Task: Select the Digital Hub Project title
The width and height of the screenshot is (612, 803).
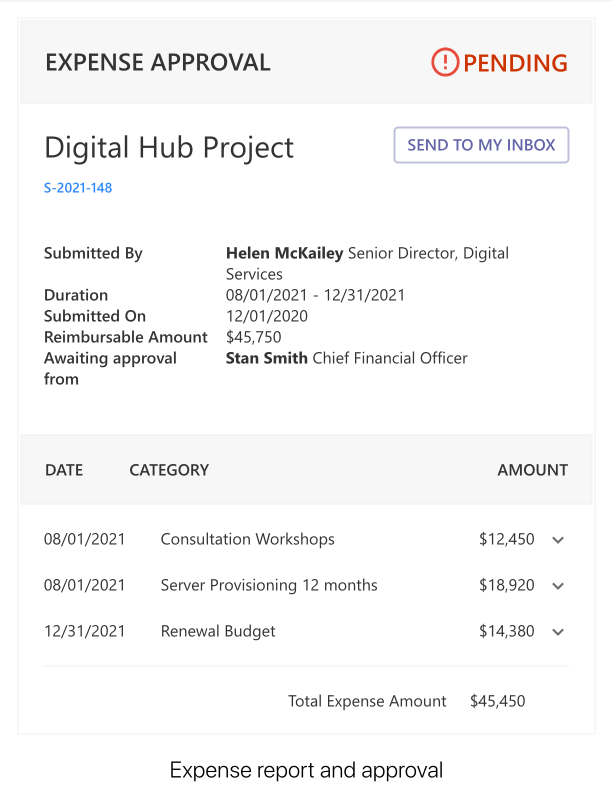Action: (169, 148)
